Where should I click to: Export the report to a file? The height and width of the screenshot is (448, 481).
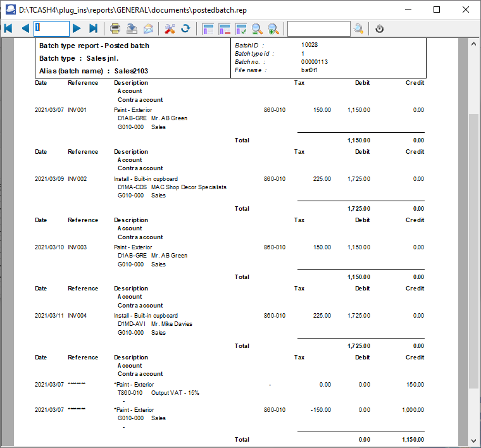click(132, 28)
